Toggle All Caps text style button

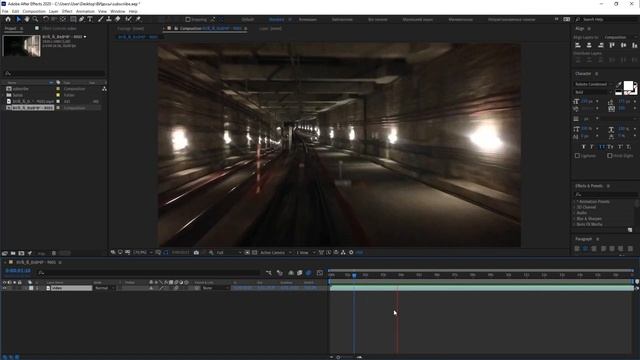pyautogui.click(x=601, y=147)
